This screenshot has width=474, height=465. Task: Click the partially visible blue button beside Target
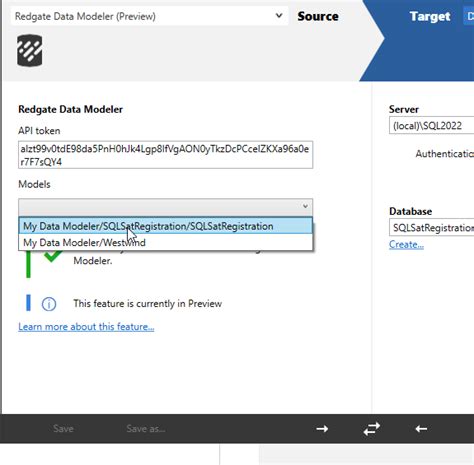(x=469, y=16)
